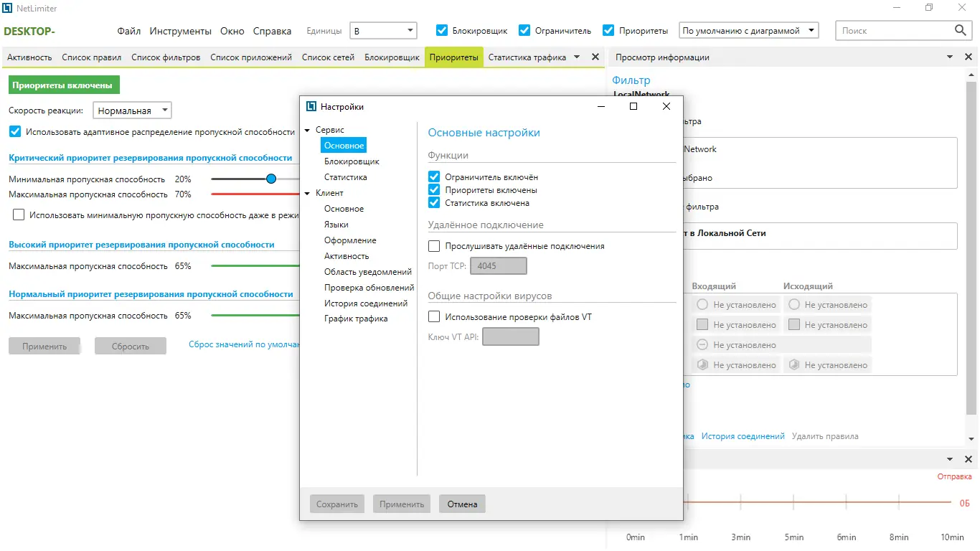The image size is (980, 551).
Task: Click the Нормальный приоритет 65% green slider
Action: point(255,316)
